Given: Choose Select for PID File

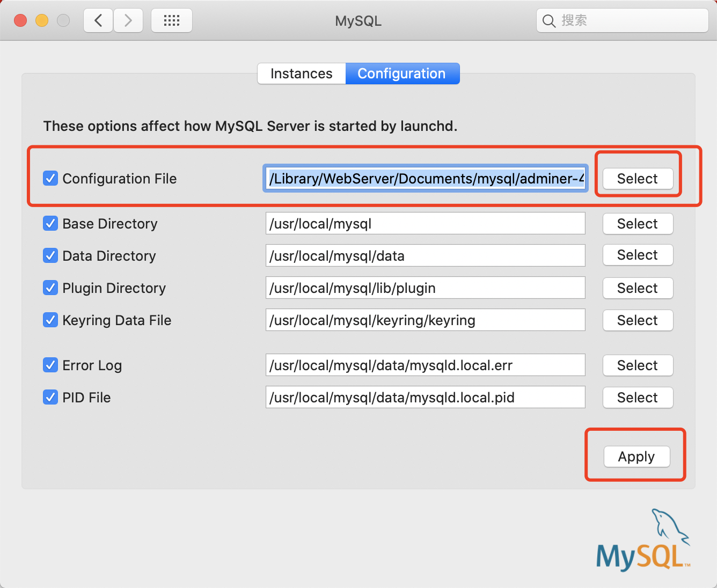Looking at the screenshot, I should point(638,398).
